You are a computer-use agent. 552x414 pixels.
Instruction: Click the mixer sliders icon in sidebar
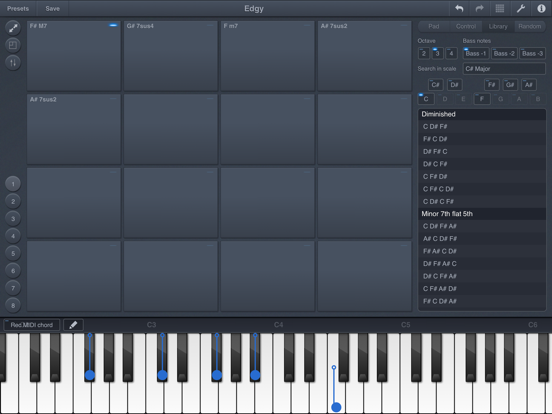pos(13,63)
